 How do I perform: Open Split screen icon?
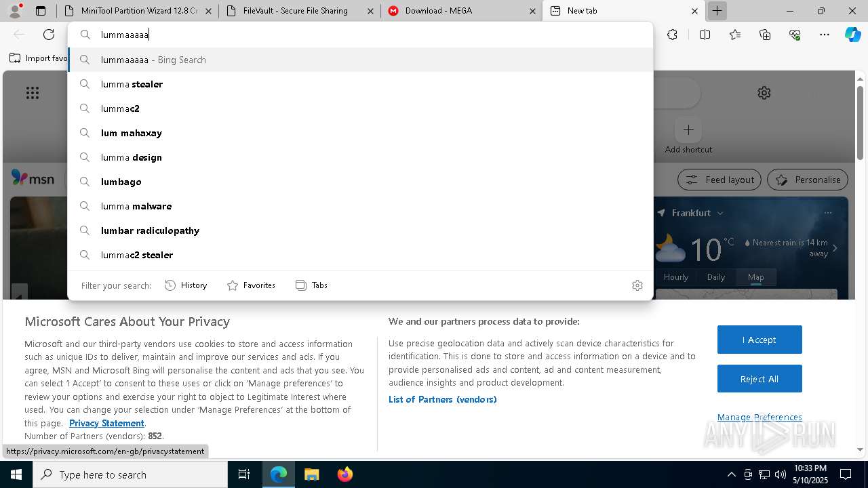pyautogui.click(x=705, y=35)
